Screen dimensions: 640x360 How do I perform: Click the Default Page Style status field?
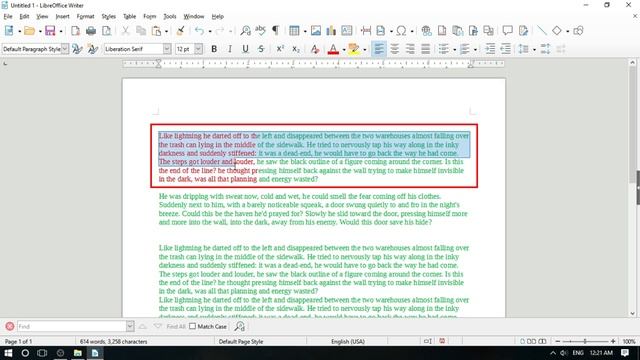click(x=241, y=341)
